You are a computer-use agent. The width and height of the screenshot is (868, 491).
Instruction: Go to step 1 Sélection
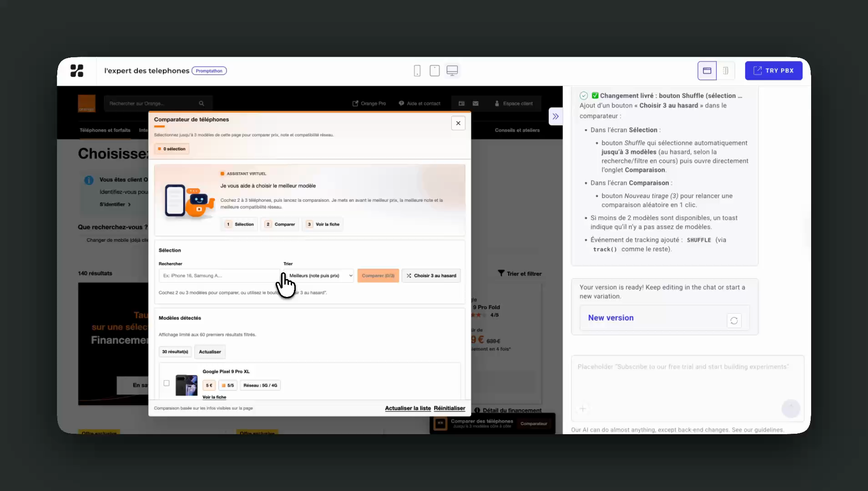point(240,224)
